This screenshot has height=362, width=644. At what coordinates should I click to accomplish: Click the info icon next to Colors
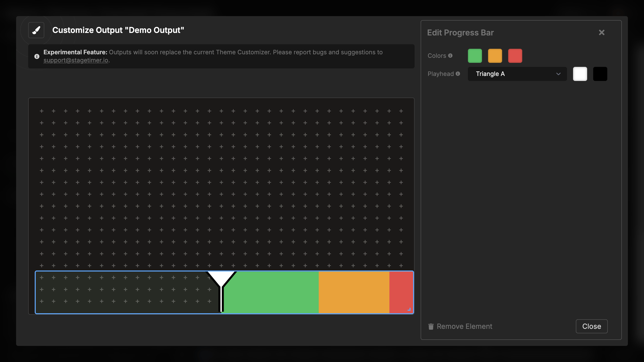tap(451, 56)
